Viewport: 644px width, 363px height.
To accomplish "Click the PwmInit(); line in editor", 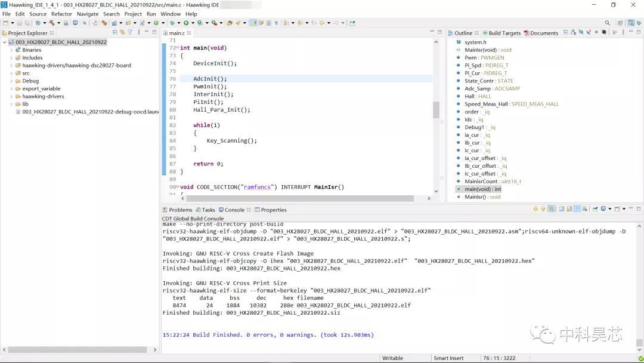I will [x=210, y=87].
